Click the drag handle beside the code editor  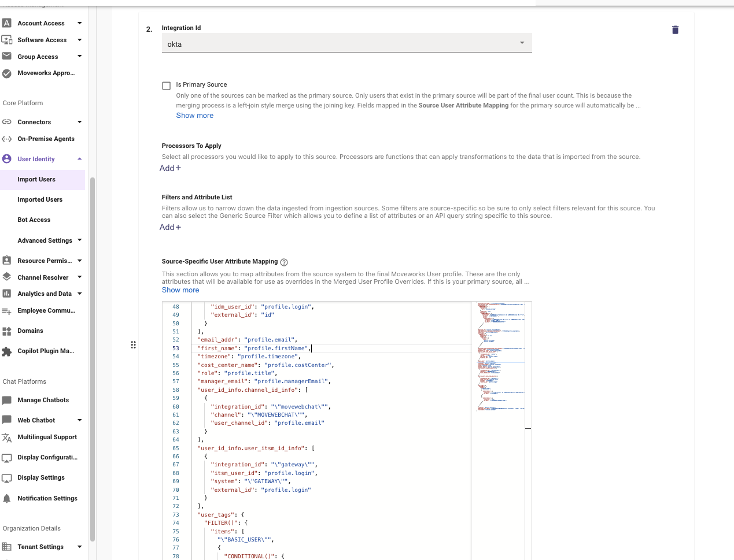(x=133, y=345)
